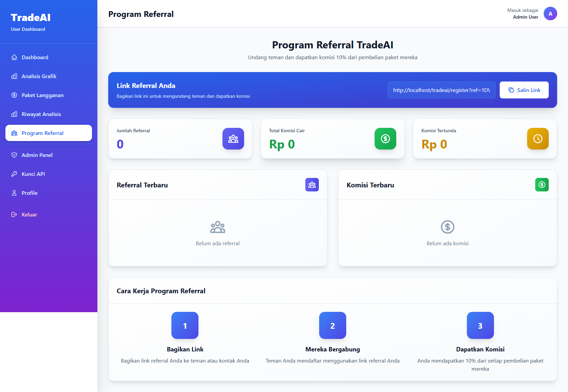
Task: Click the yellow clock icon in Komisi Tertunda
Action: (538, 139)
